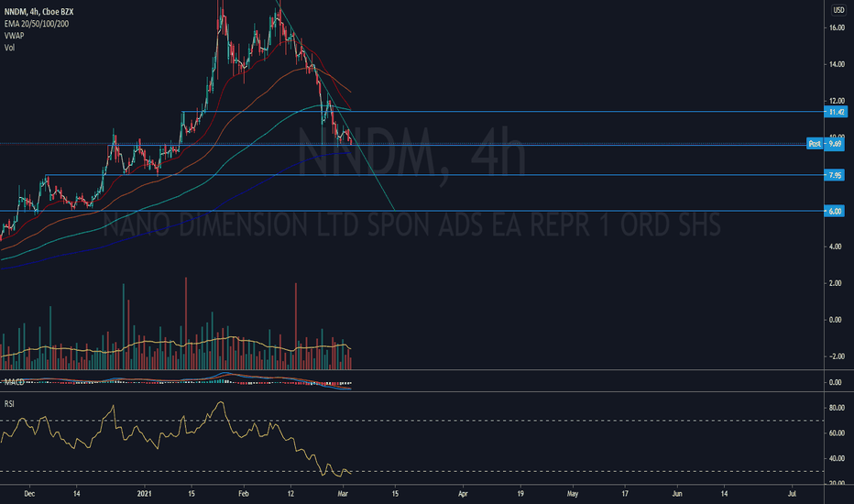
Task: Click the 11.42 horizontal line price label
Action: 836,112
